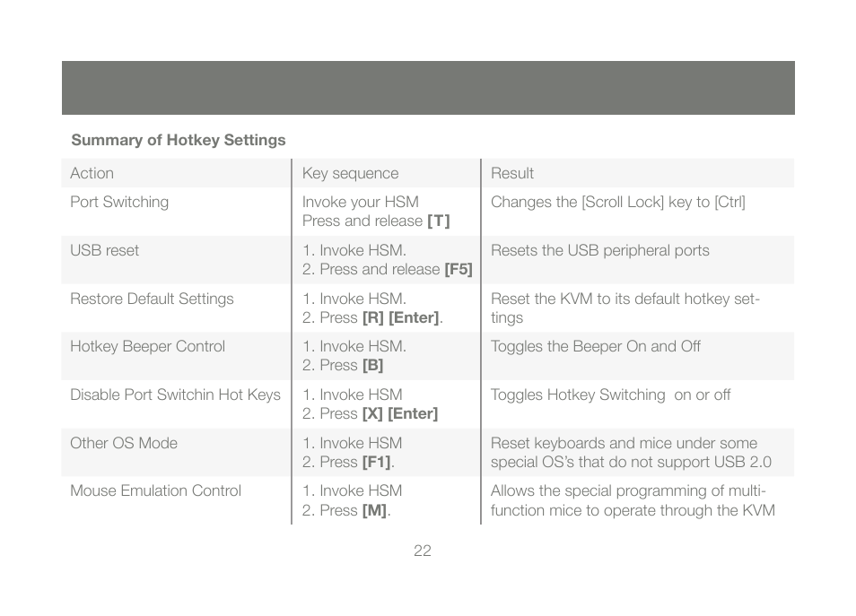Image resolution: width=856 pixels, height=616 pixels.
Task: Click the bold [M] key text
Action: (374, 511)
